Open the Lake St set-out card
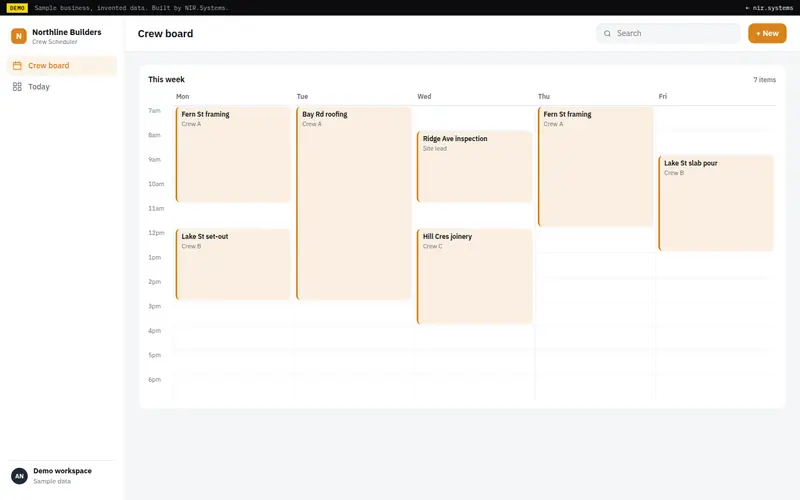The height and width of the screenshot is (500, 800). tap(233, 264)
